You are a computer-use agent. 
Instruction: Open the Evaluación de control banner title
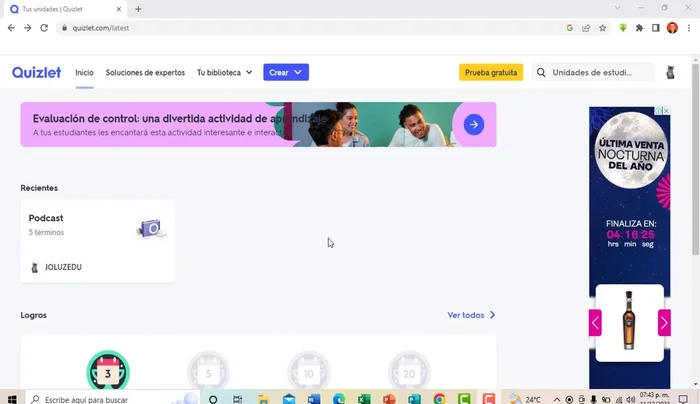coord(179,119)
